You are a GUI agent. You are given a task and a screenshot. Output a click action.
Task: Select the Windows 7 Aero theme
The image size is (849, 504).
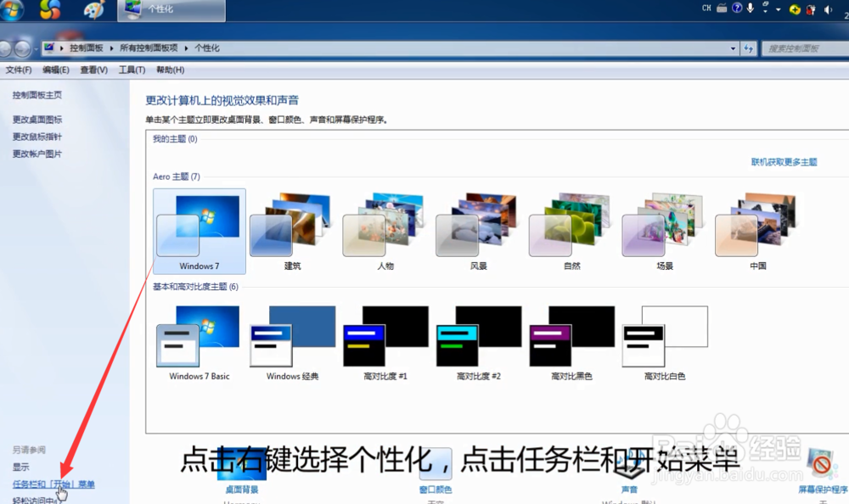[200, 231]
